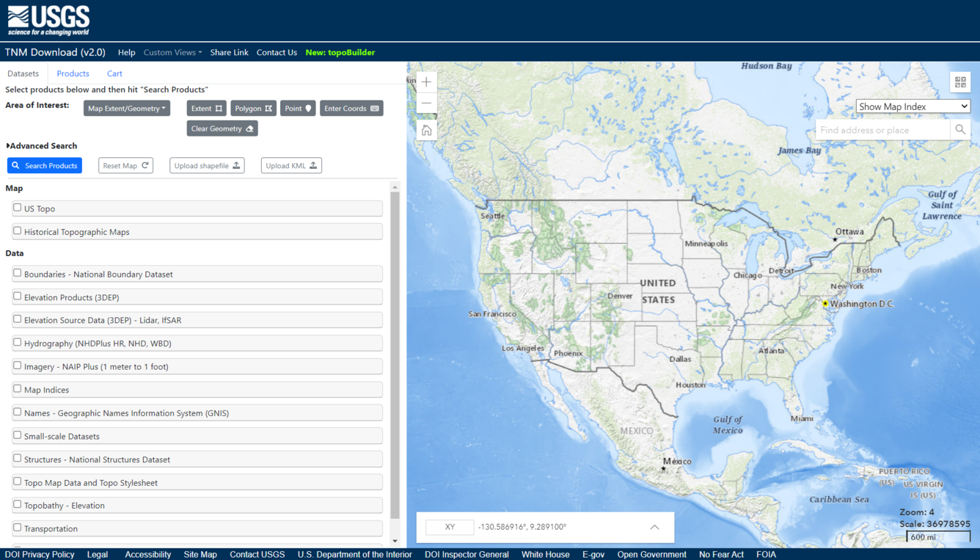
Task: Check Topo Map Data and Topo Stylesheet
Action: click(x=18, y=482)
